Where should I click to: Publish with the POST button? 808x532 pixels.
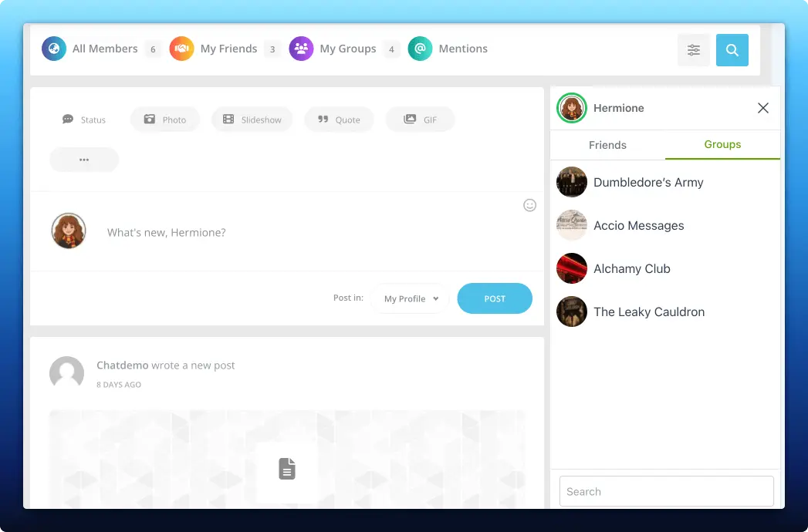pos(494,298)
